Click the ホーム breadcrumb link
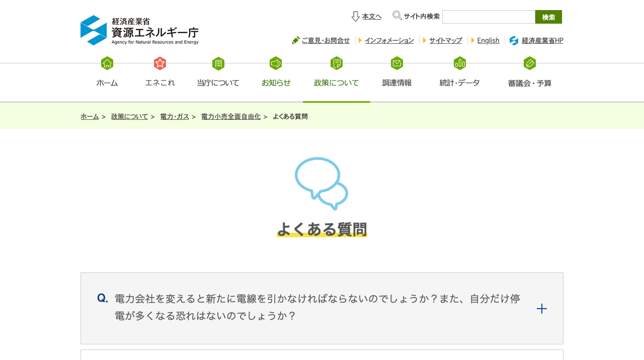The image size is (644, 360). click(x=90, y=116)
